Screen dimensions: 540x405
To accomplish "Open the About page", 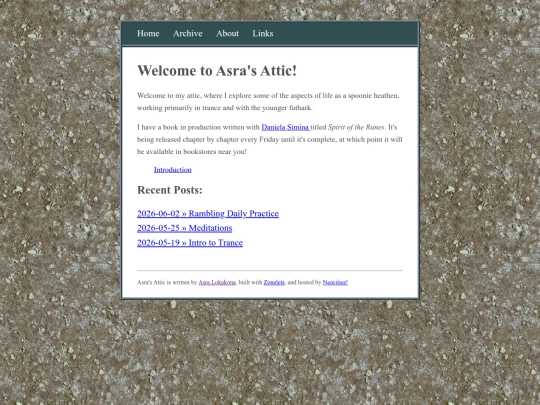I will click(227, 33).
